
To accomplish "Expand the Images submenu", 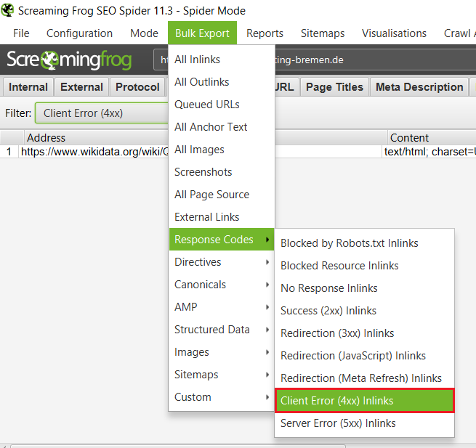I will [222, 352].
